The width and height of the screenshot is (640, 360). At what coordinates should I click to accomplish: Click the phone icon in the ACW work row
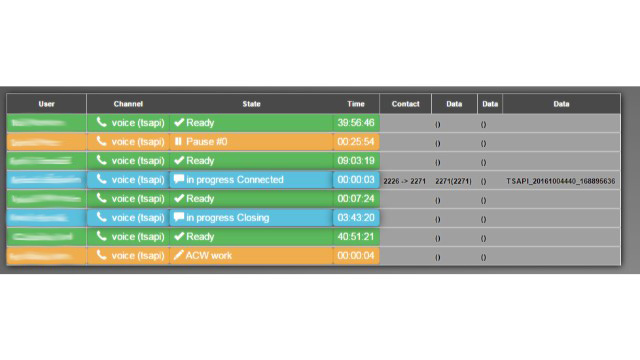pos(101,255)
